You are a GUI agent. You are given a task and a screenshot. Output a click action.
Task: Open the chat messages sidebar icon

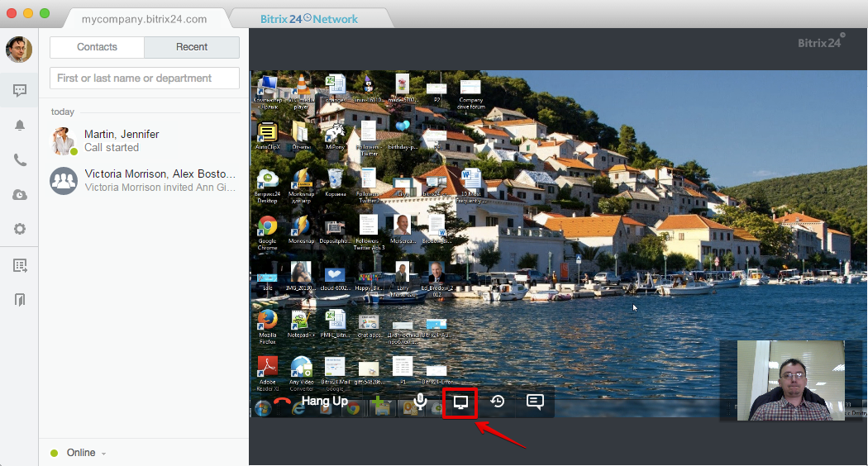(19, 90)
